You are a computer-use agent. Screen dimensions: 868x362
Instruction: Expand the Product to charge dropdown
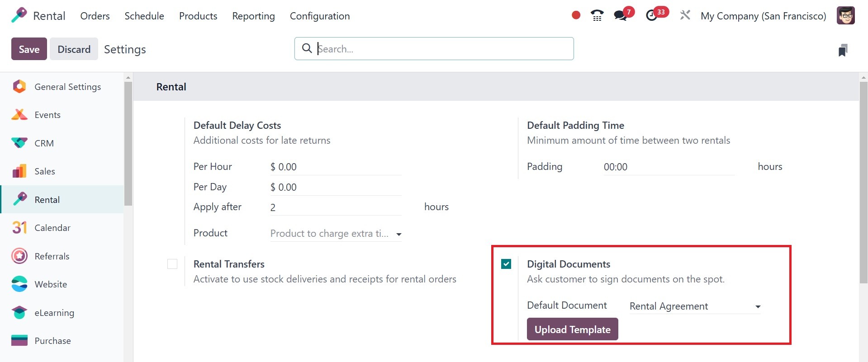(398, 234)
